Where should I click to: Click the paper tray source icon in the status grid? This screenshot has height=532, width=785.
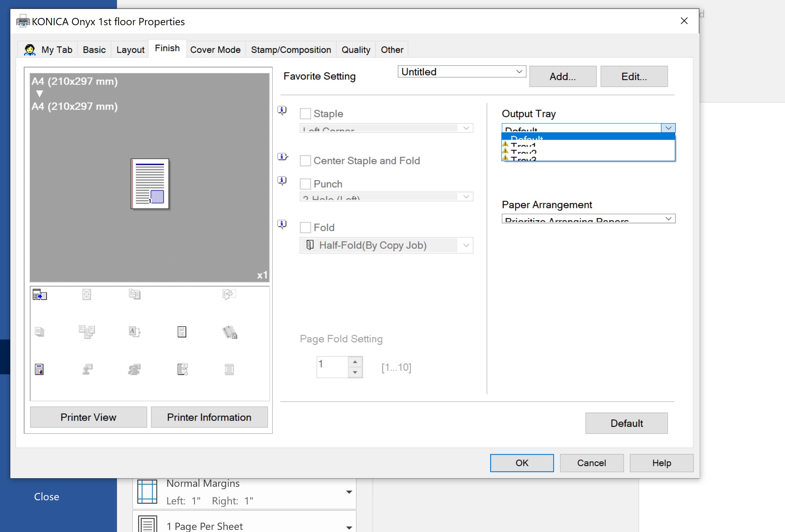[x=39, y=295]
